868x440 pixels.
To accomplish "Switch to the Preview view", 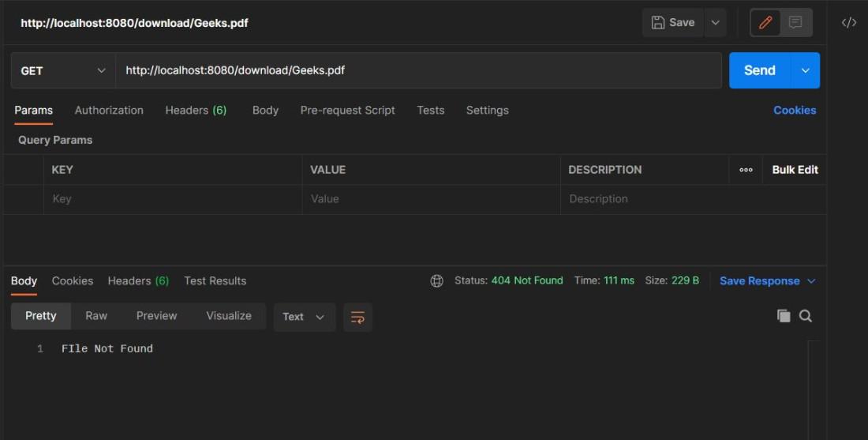I will [x=157, y=316].
